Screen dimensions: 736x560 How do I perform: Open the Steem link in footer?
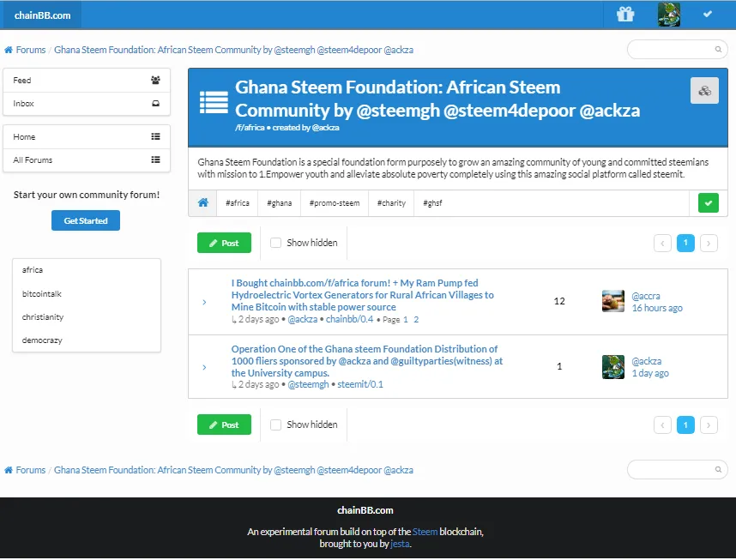tap(425, 532)
